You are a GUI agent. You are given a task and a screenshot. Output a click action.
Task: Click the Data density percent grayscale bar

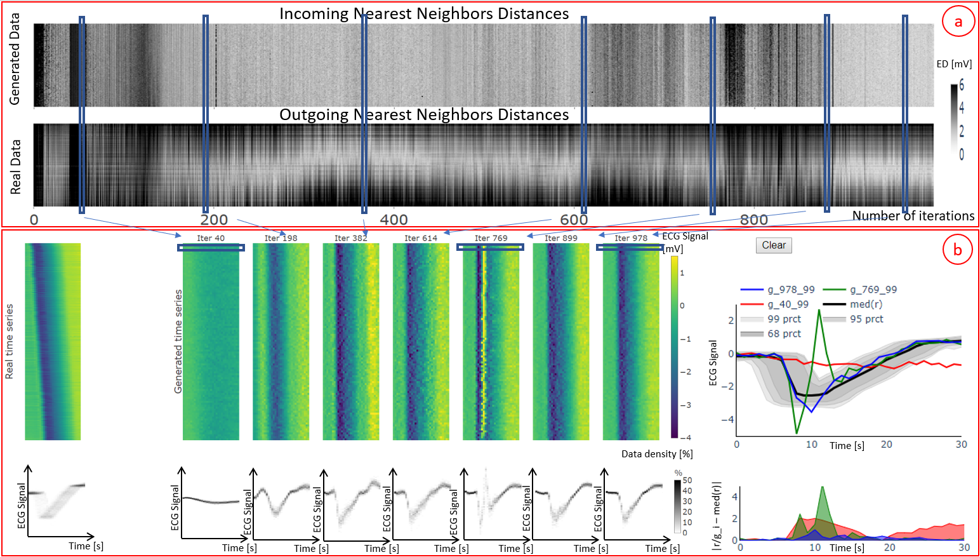[677, 506]
